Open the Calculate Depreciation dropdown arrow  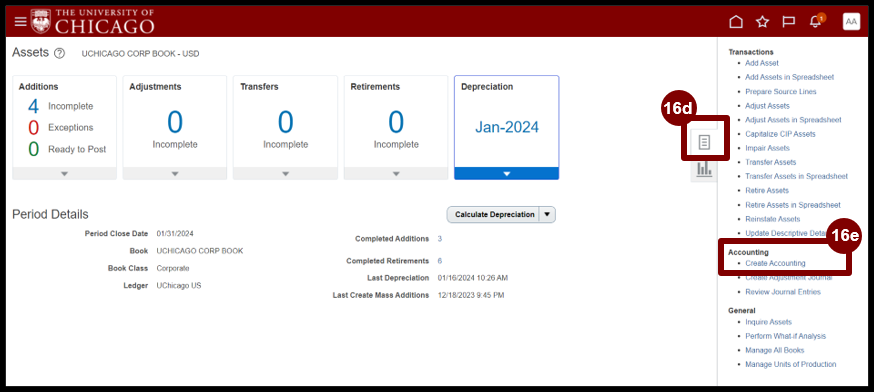click(547, 215)
